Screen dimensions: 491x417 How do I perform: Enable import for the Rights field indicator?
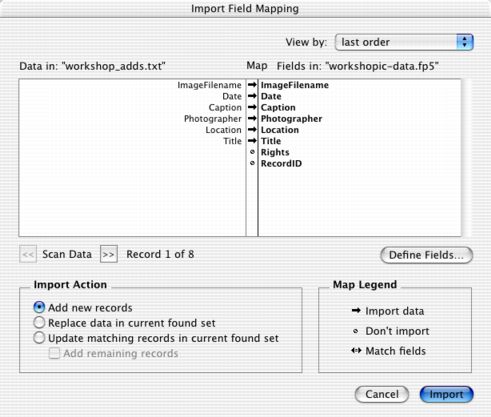(252, 152)
